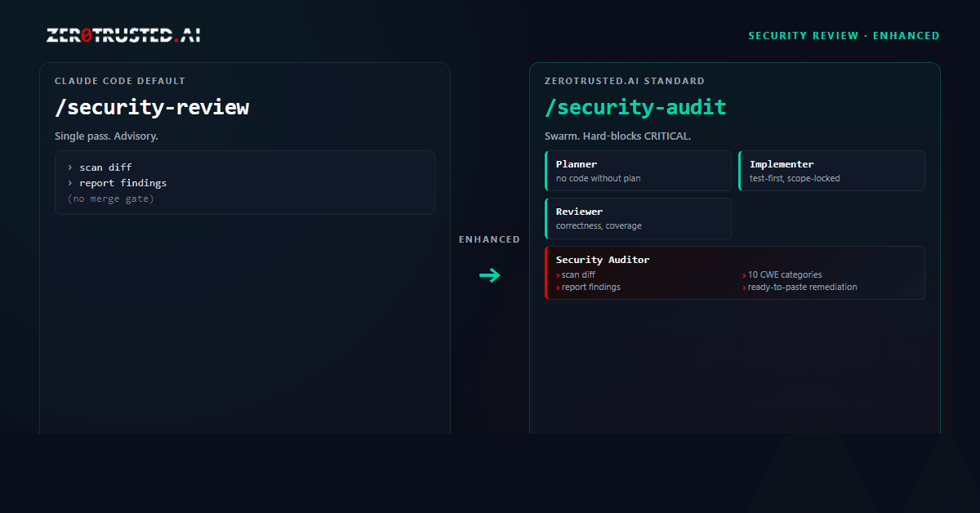
Task: Click red chevron beside '10 CWE categories'
Action: (x=744, y=275)
